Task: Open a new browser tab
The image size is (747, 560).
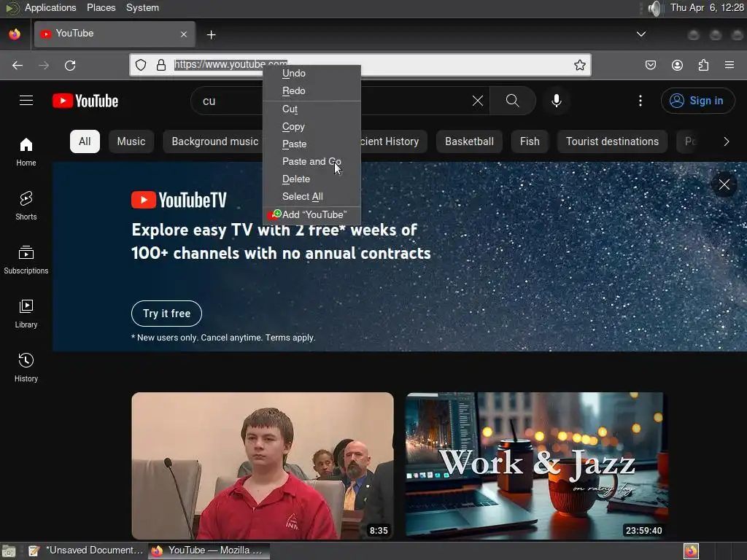Action: pos(211,34)
